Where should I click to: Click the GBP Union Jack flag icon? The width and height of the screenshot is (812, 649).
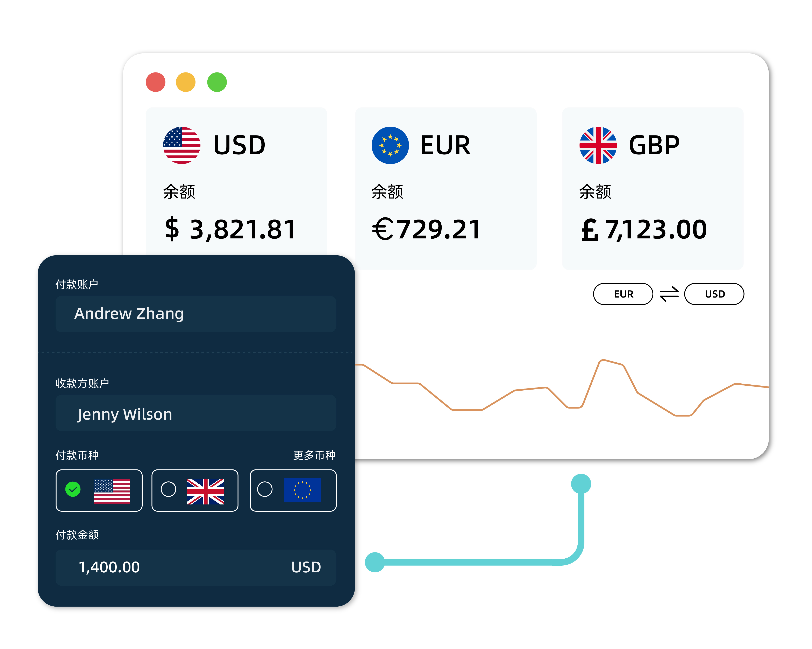598,145
